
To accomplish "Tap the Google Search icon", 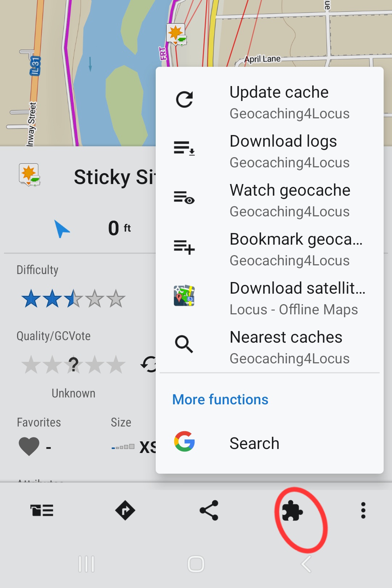I will (x=184, y=441).
